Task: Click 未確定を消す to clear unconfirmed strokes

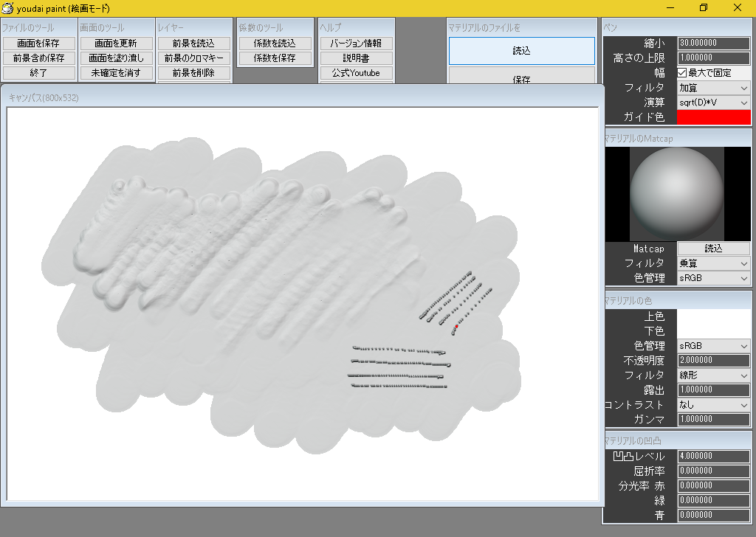Action: (x=116, y=73)
